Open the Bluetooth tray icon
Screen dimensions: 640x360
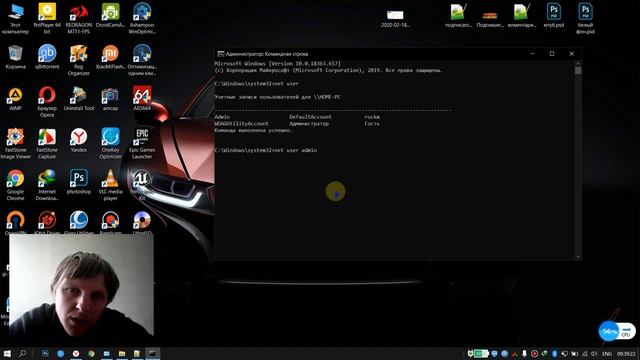pyautogui.click(x=554, y=353)
